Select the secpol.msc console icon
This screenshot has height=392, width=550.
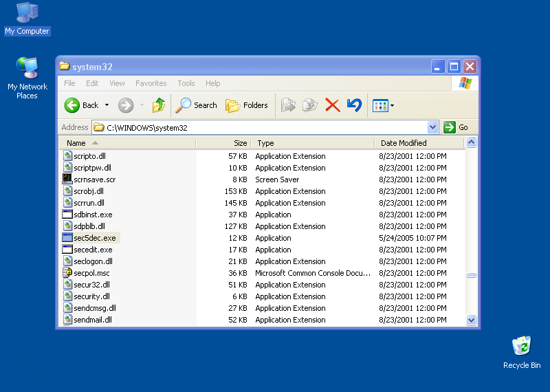point(67,272)
